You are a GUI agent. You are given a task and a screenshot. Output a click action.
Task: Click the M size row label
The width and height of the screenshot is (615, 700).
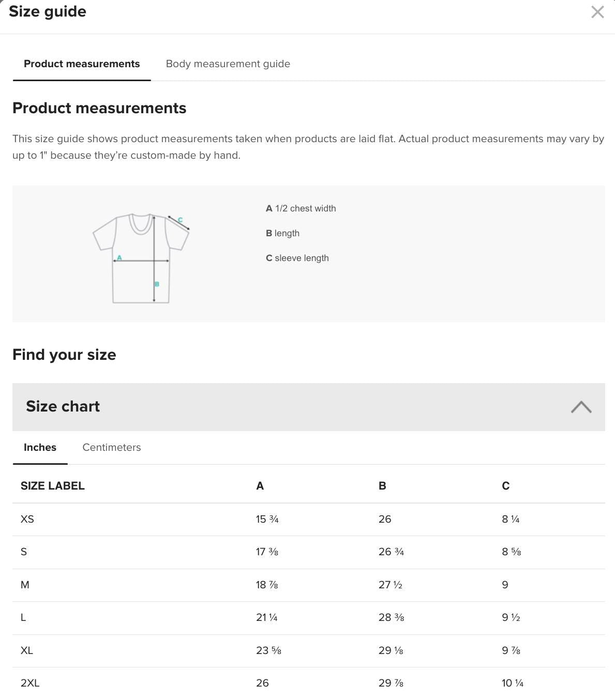[x=25, y=585]
